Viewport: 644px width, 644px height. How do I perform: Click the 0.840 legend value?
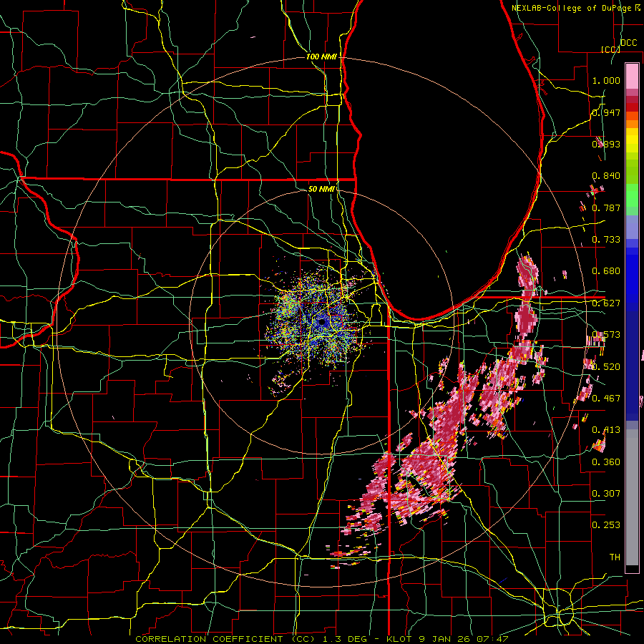[606, 176]
